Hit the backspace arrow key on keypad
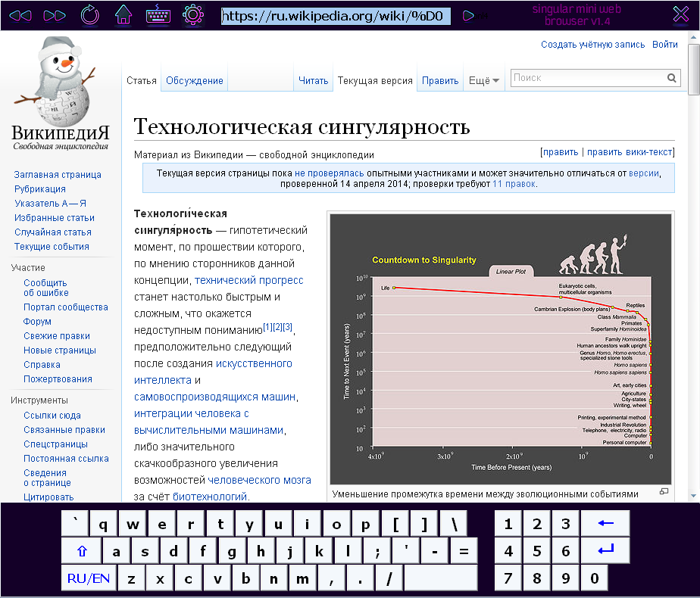700x598 pixels. (605, 524)
